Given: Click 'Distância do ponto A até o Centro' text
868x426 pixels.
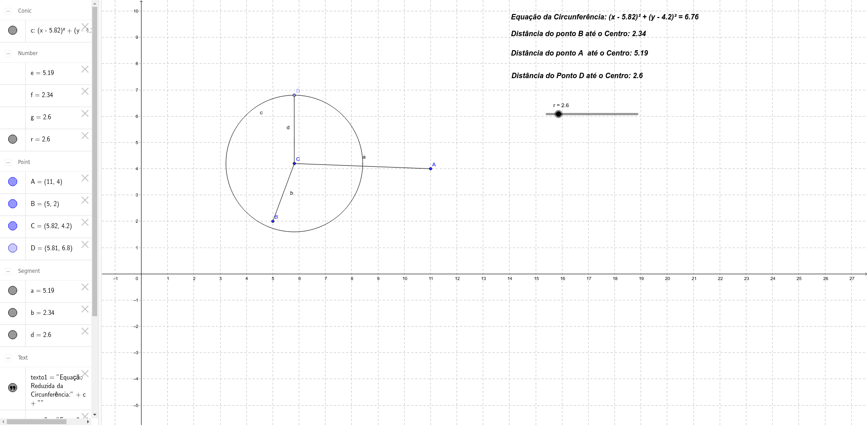Looking at the screenshot, I should pyautogui.click(x=580, y=53).
